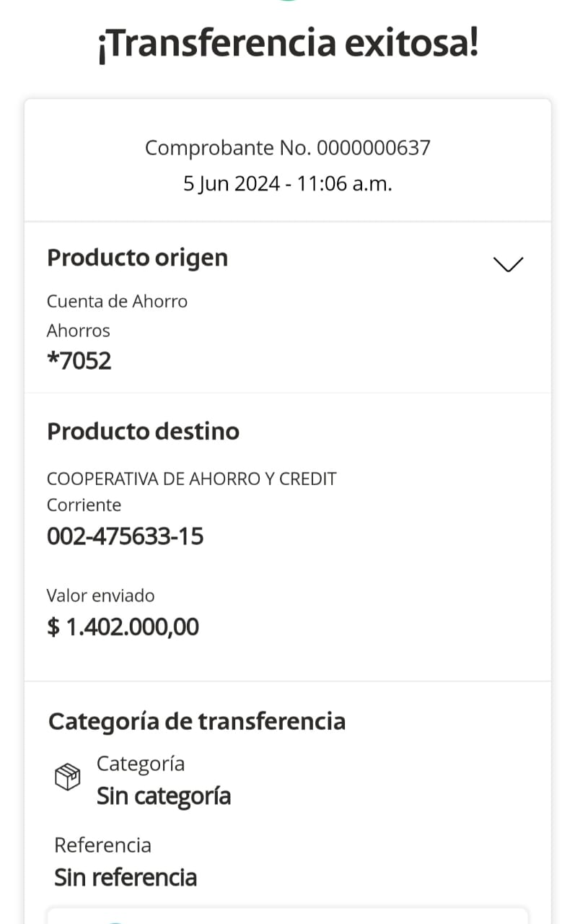
Task: Tap the Categoría label
Action: (x=141, y=764)
